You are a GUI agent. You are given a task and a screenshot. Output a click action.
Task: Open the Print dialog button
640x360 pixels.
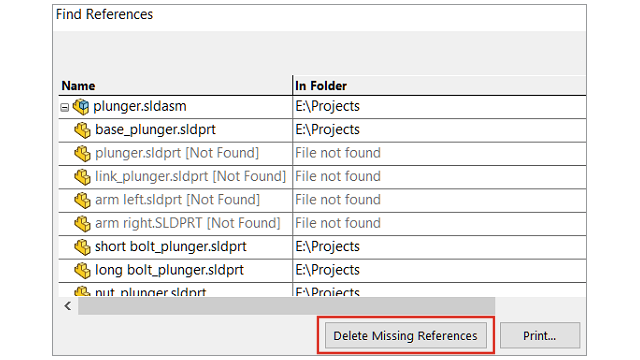click(540, 336)
